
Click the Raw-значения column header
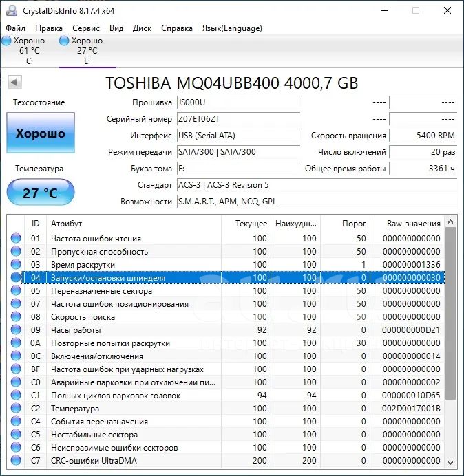[407, 224]
